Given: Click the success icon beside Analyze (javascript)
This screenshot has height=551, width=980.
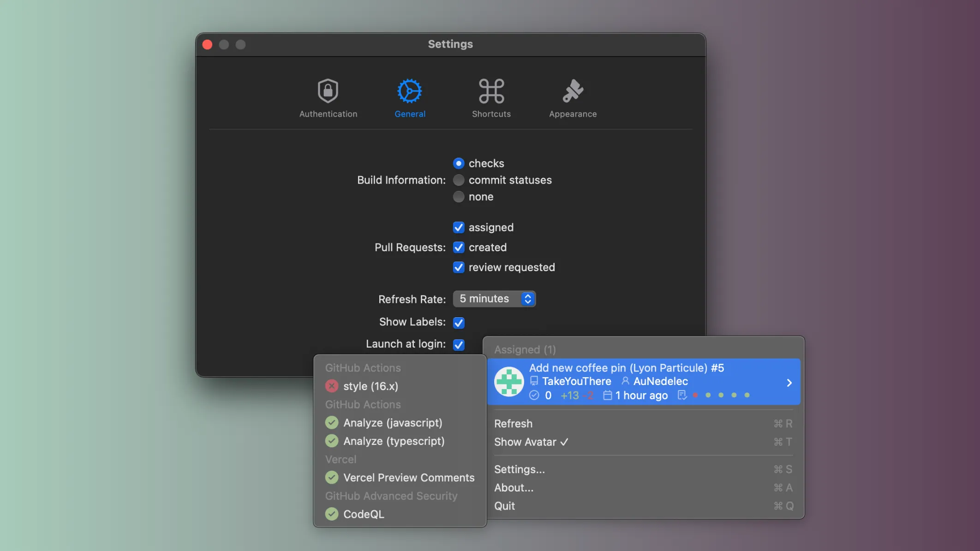Looking at the screenshot, I should coord(331,422).
